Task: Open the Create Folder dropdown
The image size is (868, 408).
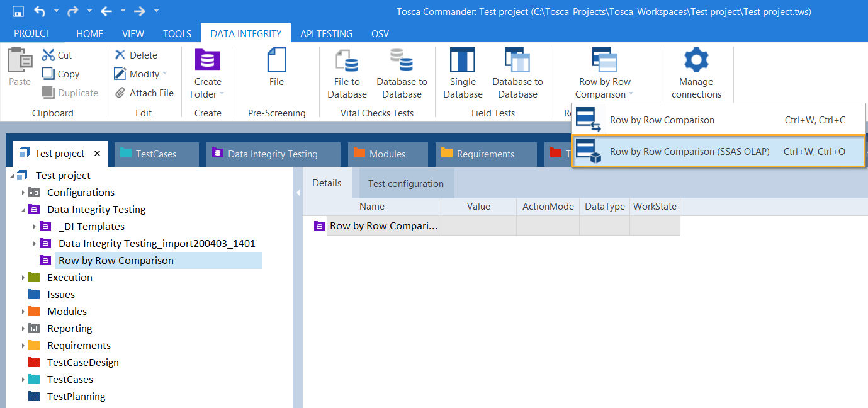Action: click(x=222, y=95)
